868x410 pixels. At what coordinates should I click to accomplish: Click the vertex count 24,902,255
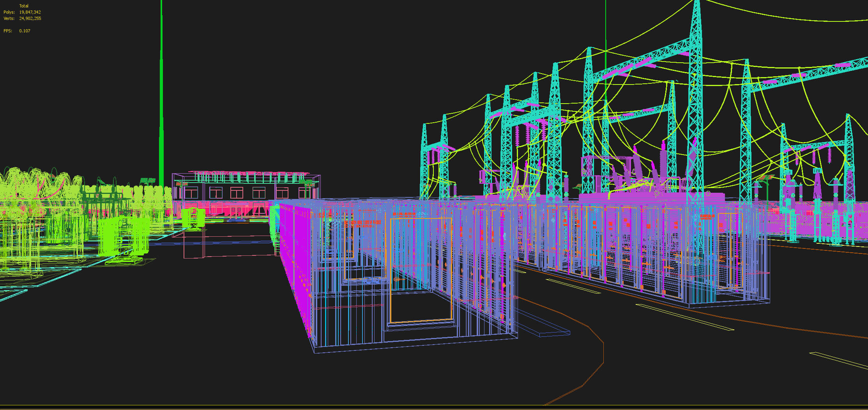[30, 18]
